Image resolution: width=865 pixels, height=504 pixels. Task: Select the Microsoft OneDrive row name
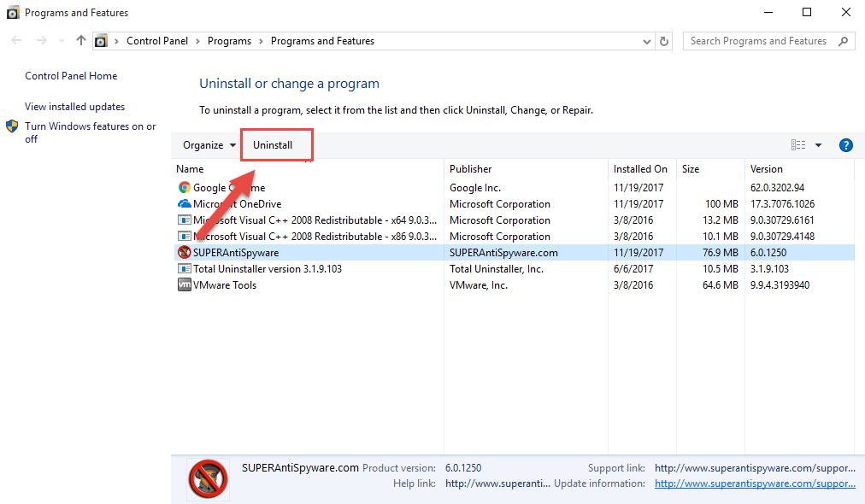tap(238, 204)
